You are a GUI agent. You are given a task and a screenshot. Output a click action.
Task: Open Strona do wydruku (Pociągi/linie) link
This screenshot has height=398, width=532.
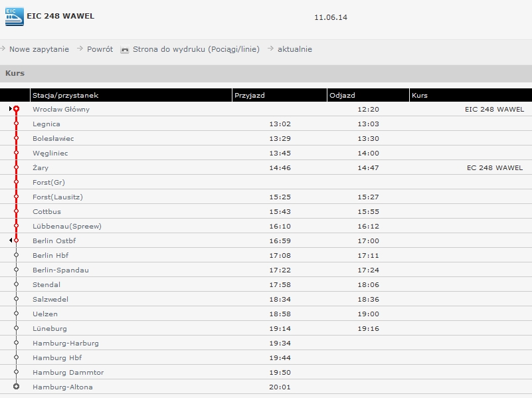[x=196, y=49]
